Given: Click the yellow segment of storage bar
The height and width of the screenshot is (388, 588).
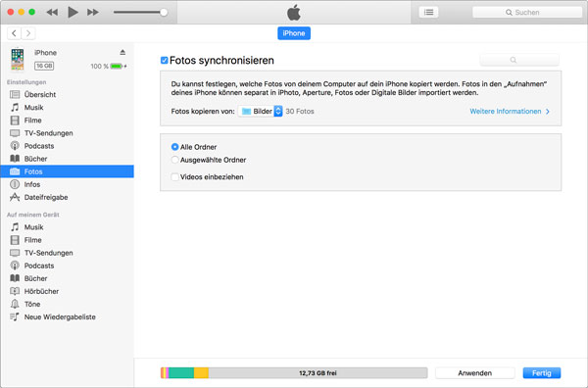Looking at the screenshot, I should (201, 373).
